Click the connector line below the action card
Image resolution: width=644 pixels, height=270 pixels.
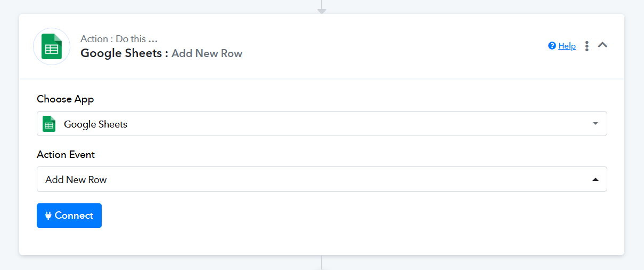[x=322, y=263]
